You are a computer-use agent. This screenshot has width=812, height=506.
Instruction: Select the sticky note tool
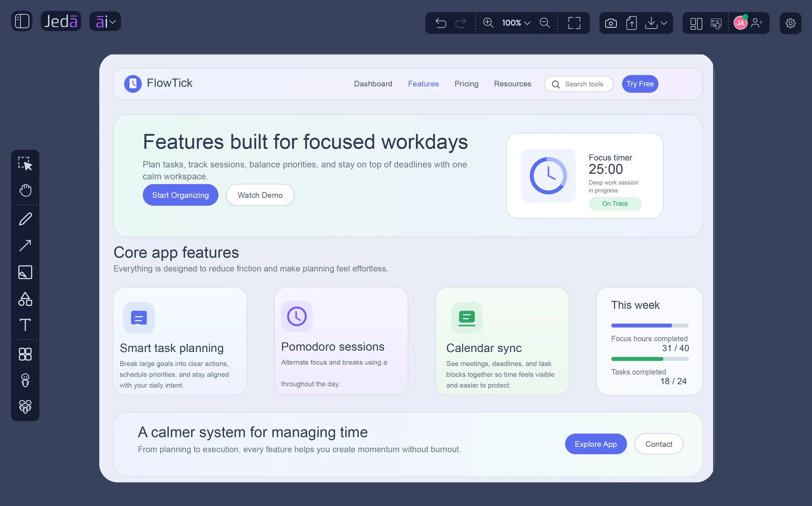click(25, 272)
